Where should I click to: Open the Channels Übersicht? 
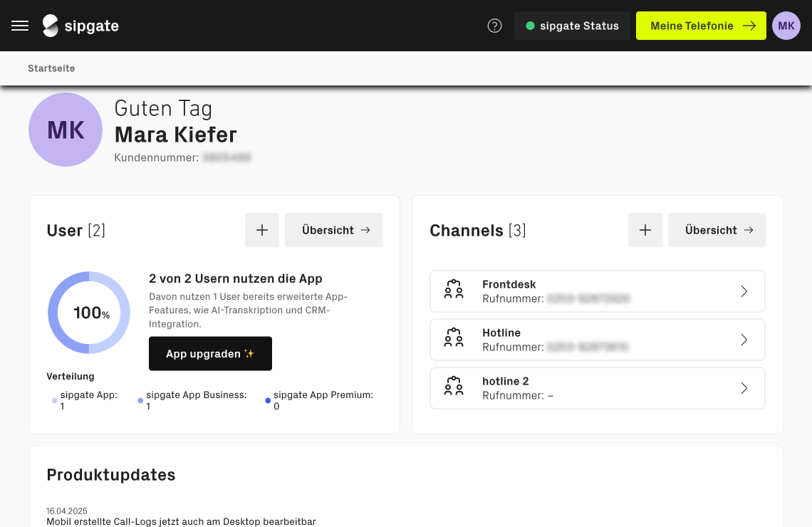(x=717, y=230)
